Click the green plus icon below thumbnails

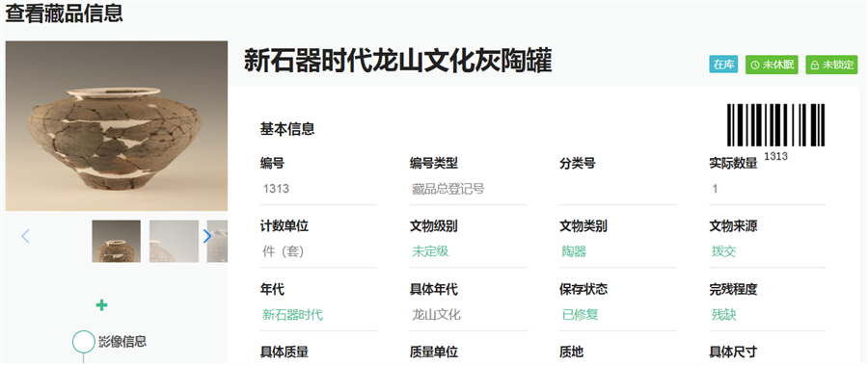point(102,305)
